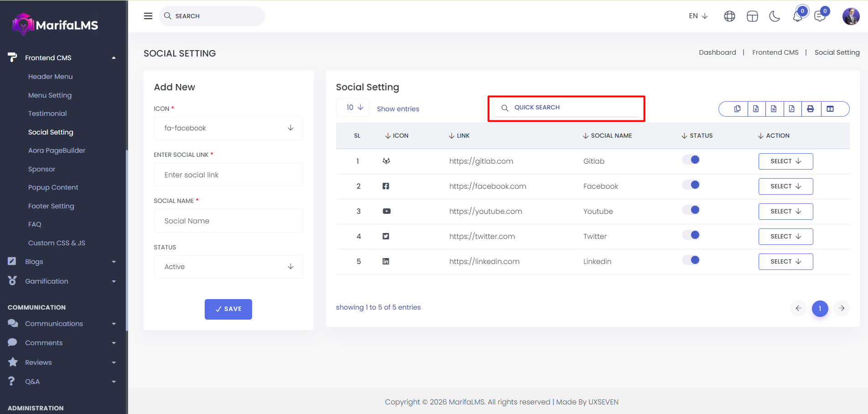Image resolution: width=868 pixels, height=414 pixels.
Task: Export the table as Excel file
Action: (756, 109)
